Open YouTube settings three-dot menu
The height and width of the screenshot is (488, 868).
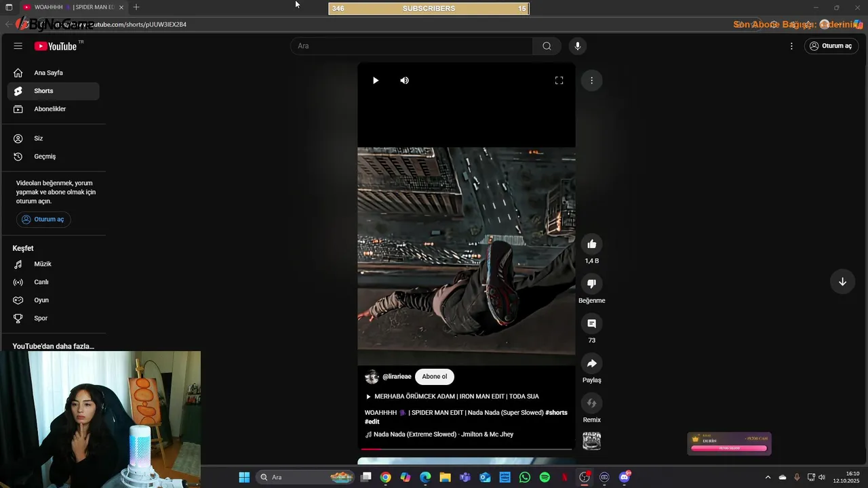(791, 46)
